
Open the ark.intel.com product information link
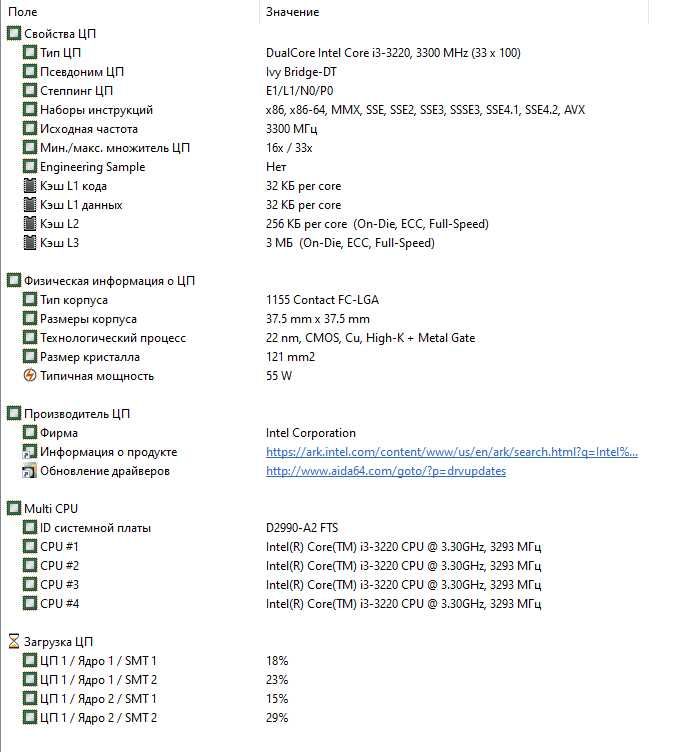pyautogui.click(x=452, y=452)
